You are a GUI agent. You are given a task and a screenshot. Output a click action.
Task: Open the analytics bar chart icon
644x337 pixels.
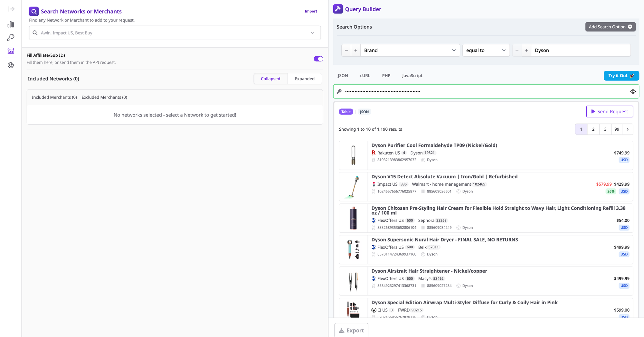pyautogui.click(x=11, y=24)
